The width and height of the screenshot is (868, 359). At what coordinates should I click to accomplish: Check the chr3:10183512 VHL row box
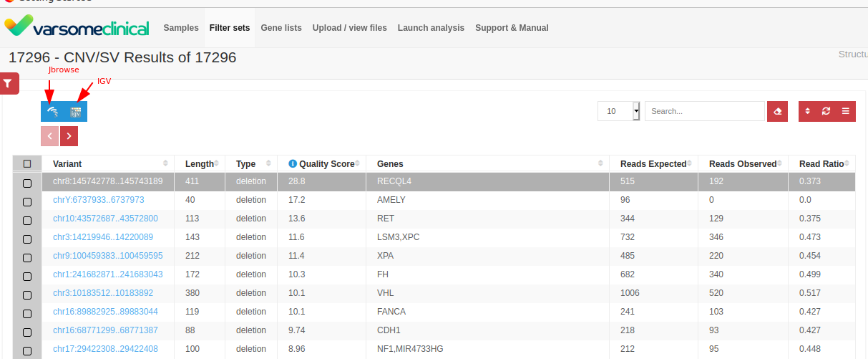coord(27,295)
